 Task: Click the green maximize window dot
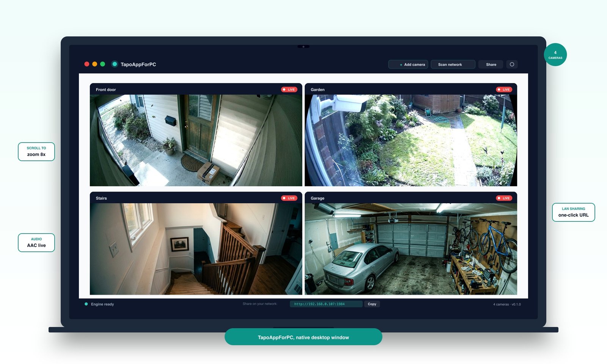click(x=102, y=64)
